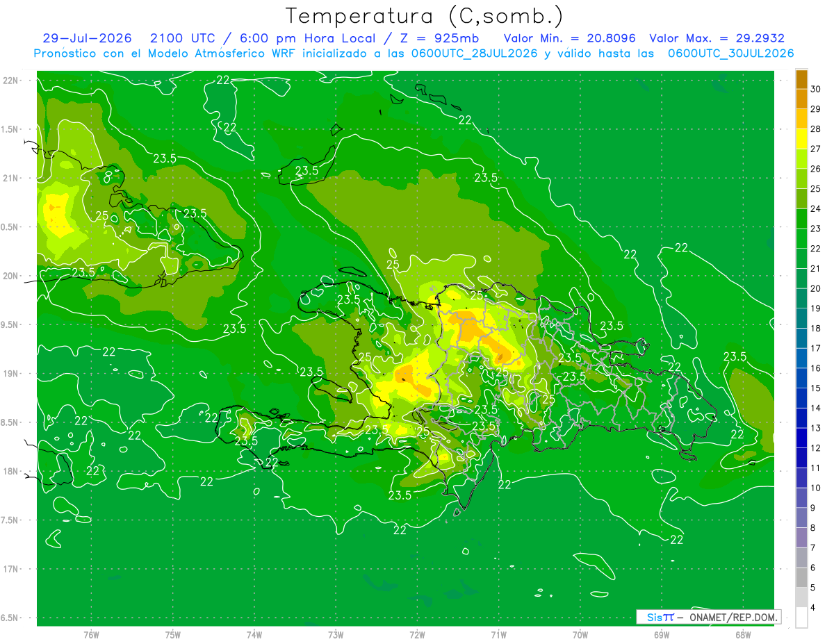Click the legend swatch between 25 and 26
Screen dimensions: 834x644
(x=801, y=179)
